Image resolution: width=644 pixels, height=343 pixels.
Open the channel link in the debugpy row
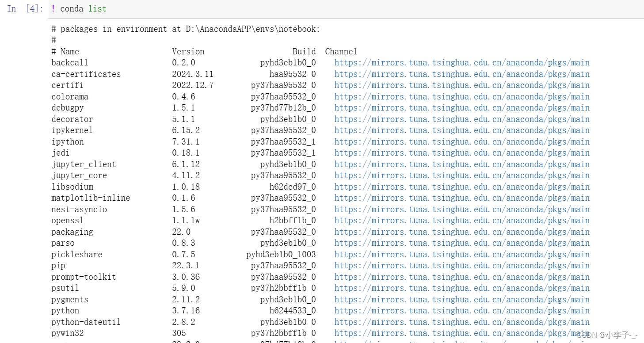coord(462,108)
